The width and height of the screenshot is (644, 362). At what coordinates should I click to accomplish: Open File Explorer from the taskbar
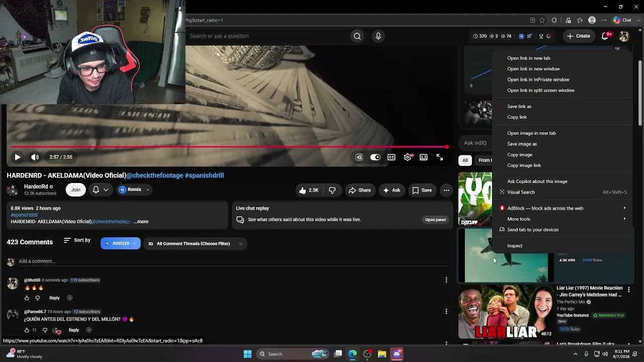(382, 354)
